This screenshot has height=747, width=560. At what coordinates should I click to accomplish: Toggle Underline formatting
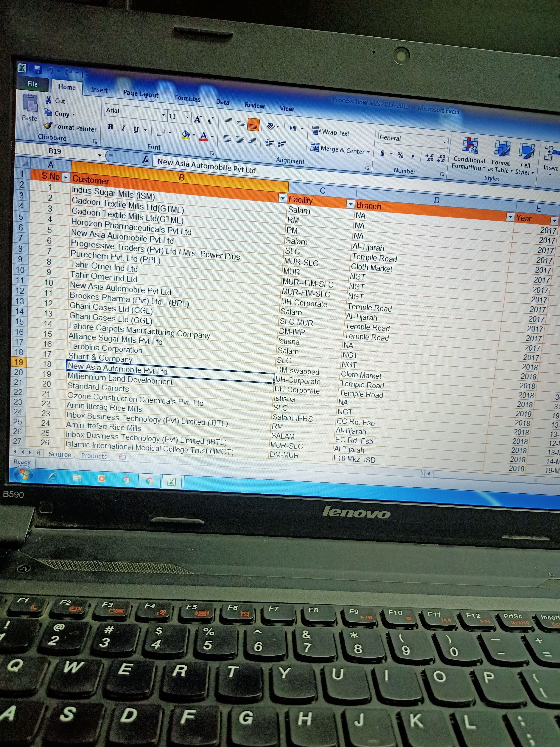136,129
